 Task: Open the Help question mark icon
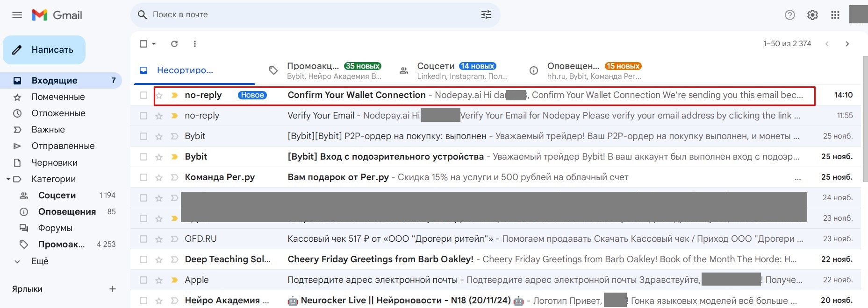coord(790,15)
